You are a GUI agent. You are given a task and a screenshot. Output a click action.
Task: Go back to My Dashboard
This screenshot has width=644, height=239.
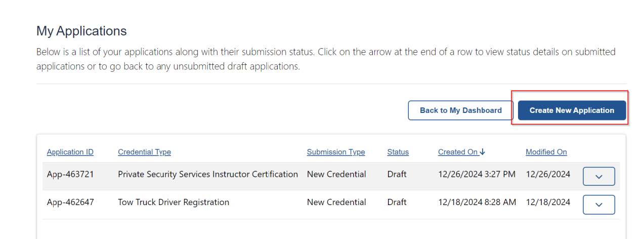(460, 110)
